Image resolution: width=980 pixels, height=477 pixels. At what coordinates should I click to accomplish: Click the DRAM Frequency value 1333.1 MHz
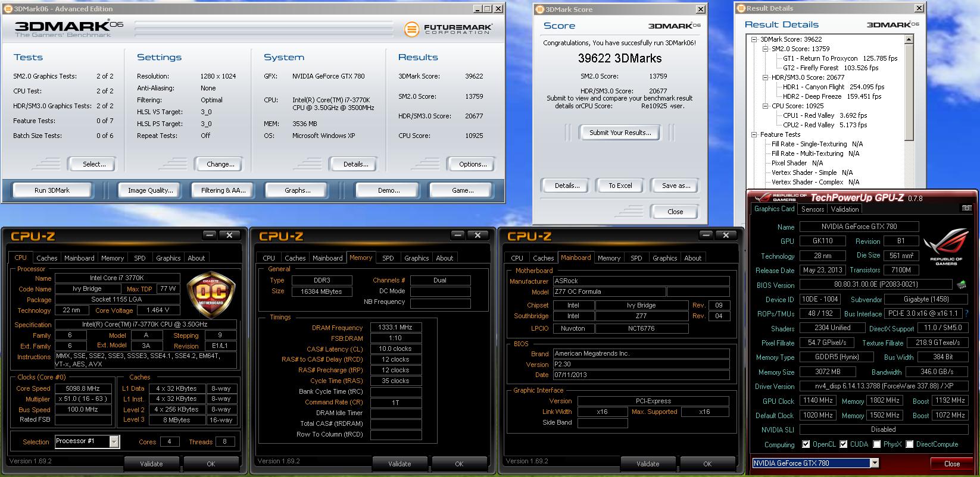tap(396, 327)
